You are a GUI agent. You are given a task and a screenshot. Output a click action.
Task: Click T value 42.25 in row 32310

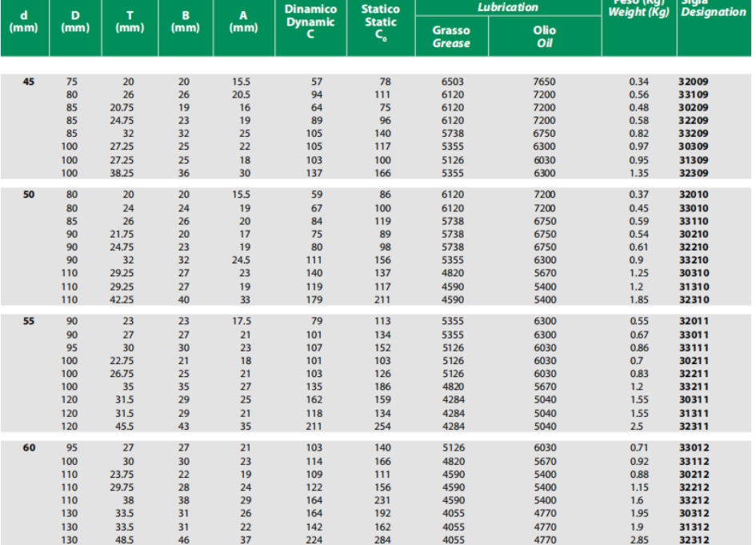coord(122,300)
